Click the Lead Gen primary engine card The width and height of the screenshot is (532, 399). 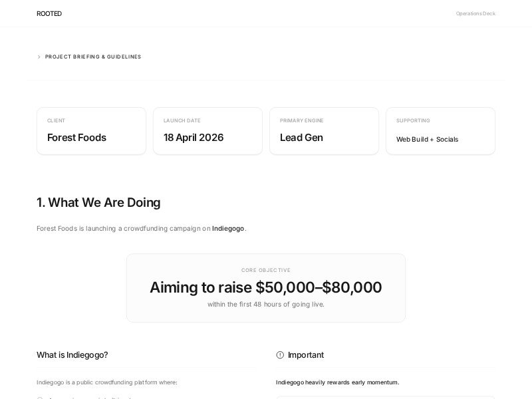click(324, 130)
